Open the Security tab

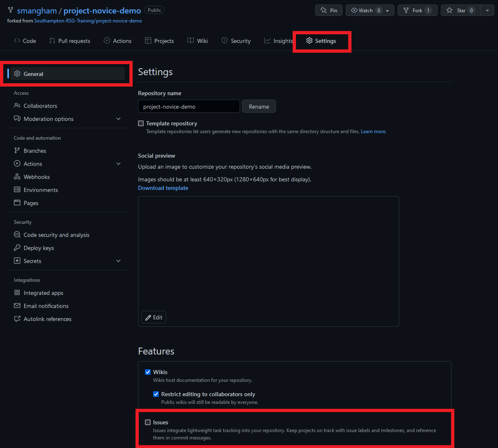236,41
